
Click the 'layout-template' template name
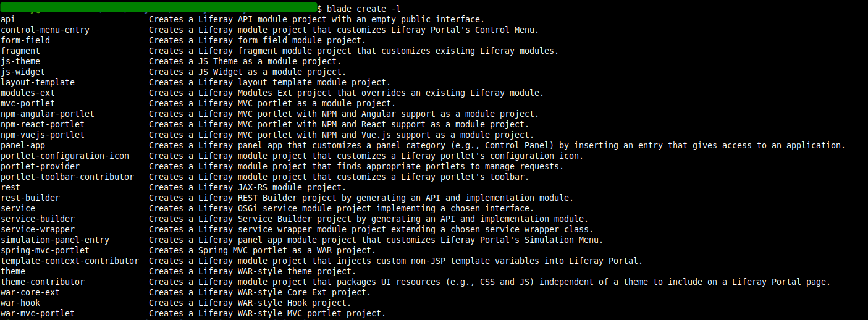[38, 82]
